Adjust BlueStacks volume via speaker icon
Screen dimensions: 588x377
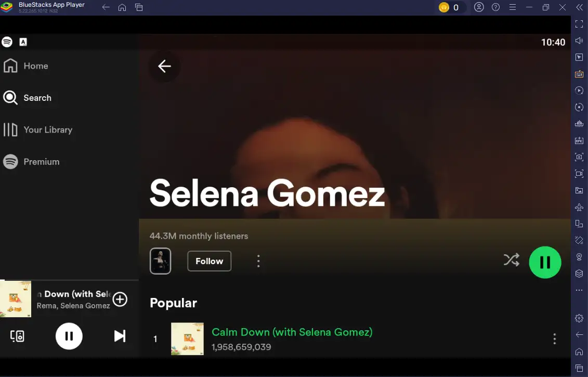579,41
